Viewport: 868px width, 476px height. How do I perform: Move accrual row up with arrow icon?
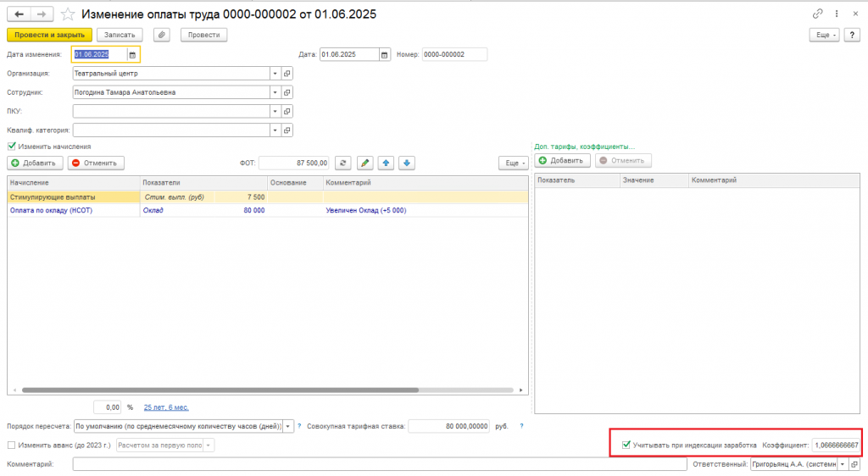(x=386, y=163)
